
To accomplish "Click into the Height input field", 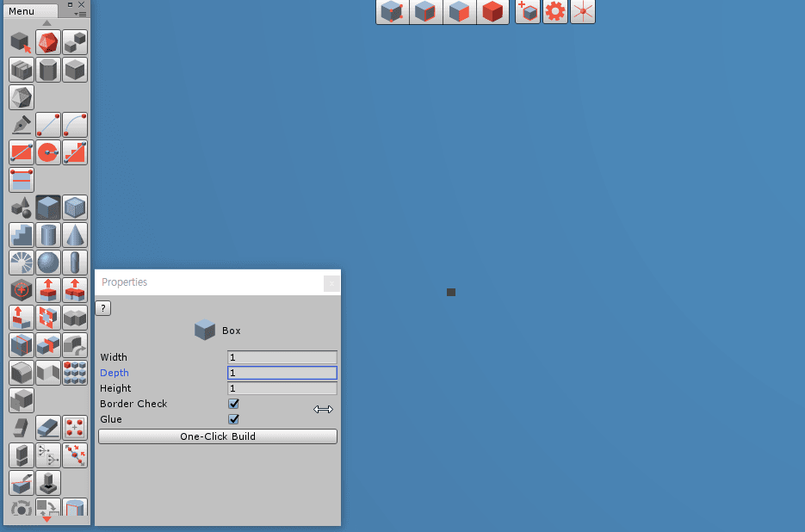I will 282,388.
